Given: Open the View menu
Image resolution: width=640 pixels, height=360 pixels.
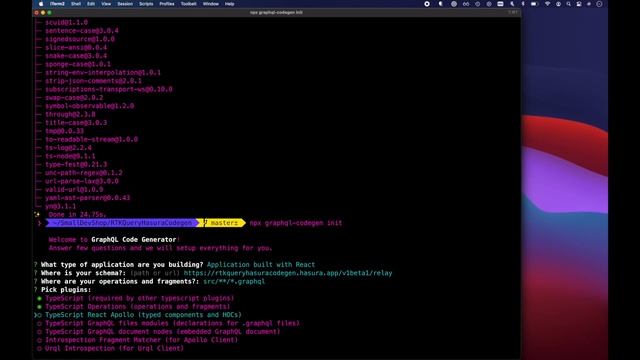Looking at the screenshot, I should [106, 4].
